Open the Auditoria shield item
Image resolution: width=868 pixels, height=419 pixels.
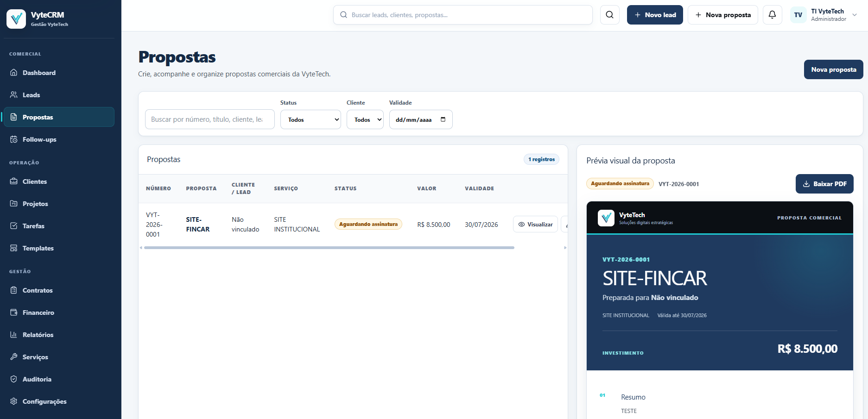point(59,379)
